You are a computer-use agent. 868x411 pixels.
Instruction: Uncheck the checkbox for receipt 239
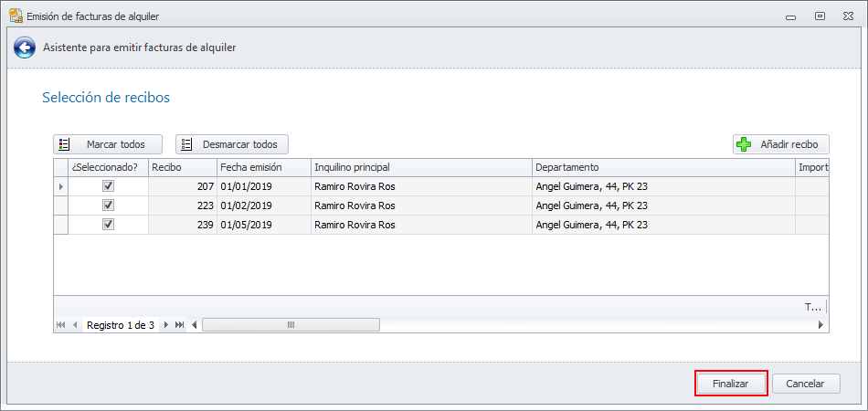pos(109,225)
